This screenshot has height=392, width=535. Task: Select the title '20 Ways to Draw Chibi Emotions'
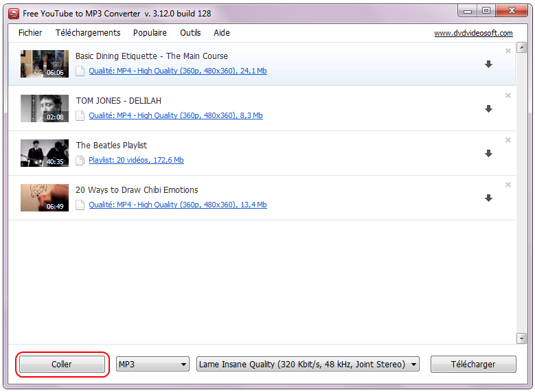coord(137,190)
